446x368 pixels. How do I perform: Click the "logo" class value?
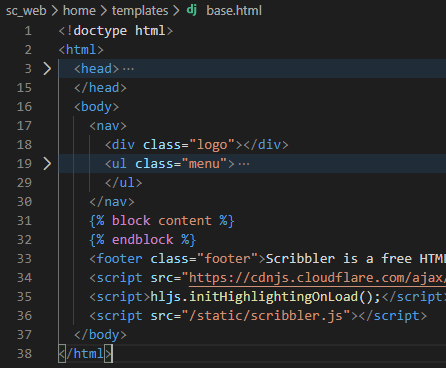(212, 145)
